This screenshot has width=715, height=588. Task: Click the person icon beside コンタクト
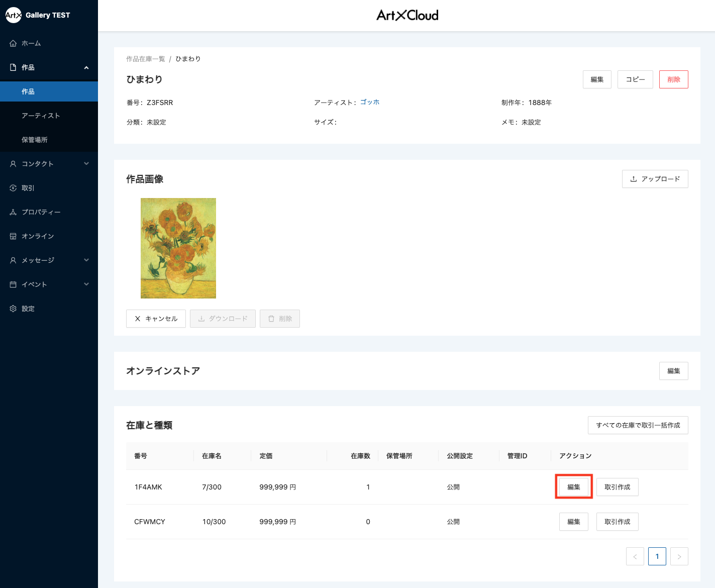tap(13, 164)
